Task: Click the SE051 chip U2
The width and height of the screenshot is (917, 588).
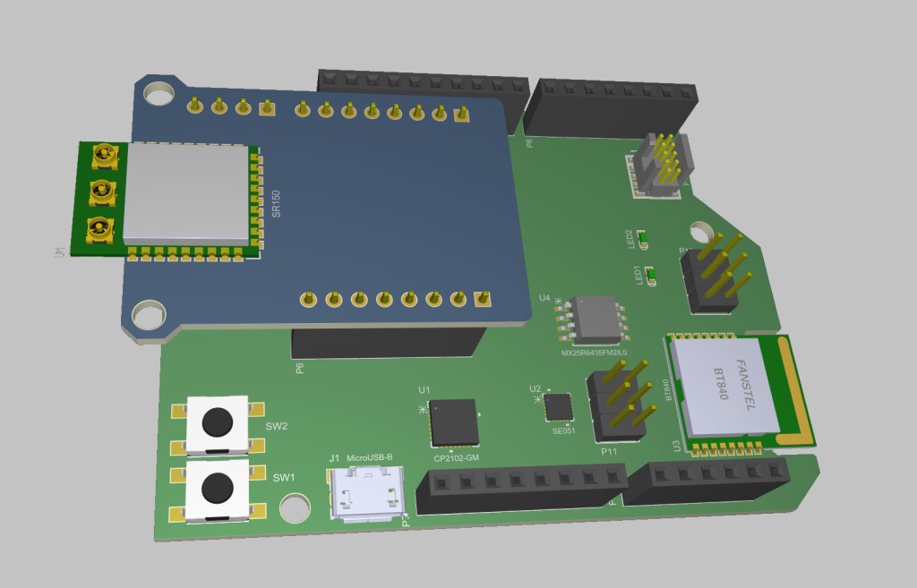Action: [x=560, y=406]
